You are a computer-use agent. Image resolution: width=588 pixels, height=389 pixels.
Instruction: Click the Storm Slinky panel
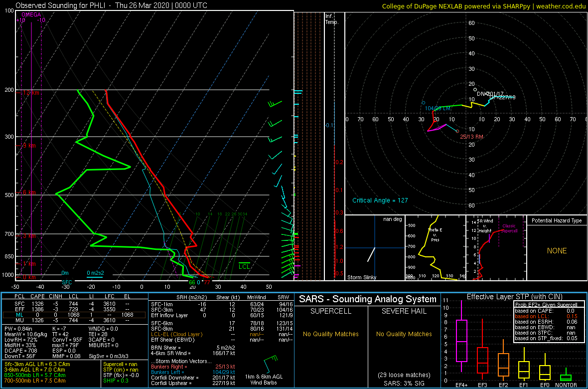pos(375,248)
